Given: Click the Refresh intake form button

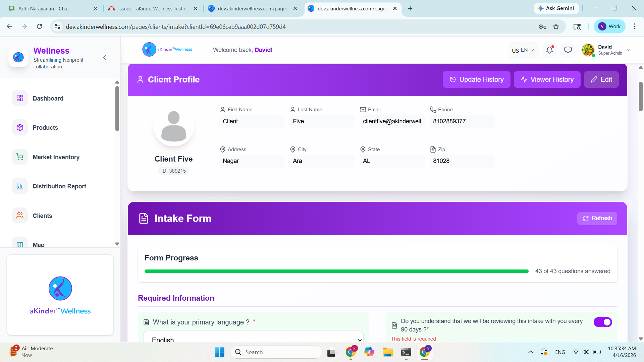Looking at the screenshot, I should tap(597, 218).
